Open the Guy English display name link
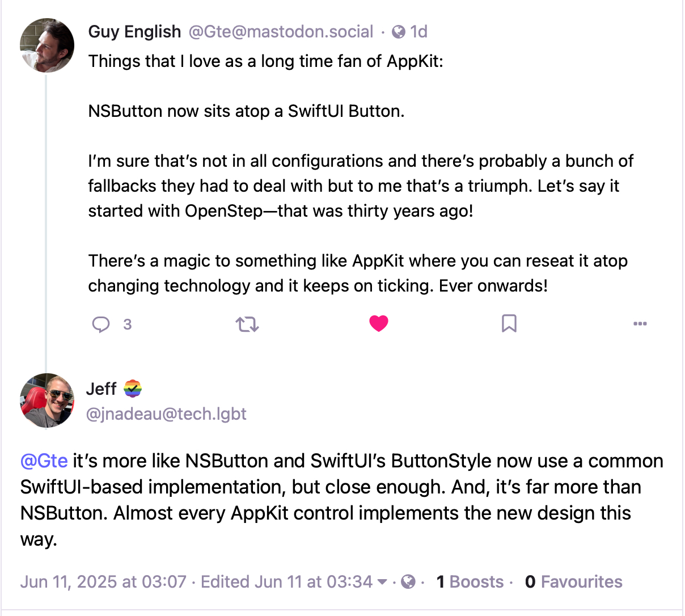This screenshot has width=685, height=616. (x=134, y=32)
